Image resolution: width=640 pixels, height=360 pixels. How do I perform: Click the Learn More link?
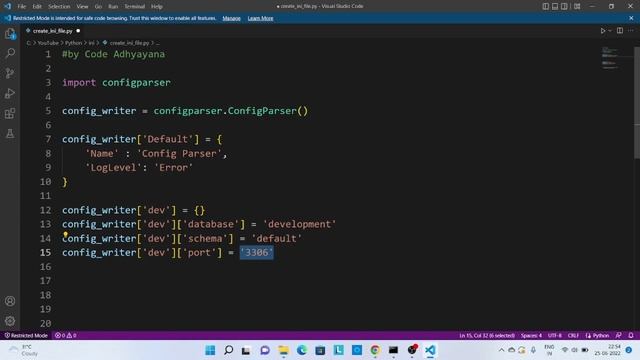point(260,18)
